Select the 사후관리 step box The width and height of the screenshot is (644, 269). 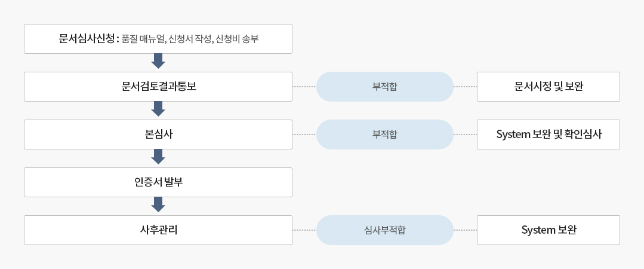(158, 230)
